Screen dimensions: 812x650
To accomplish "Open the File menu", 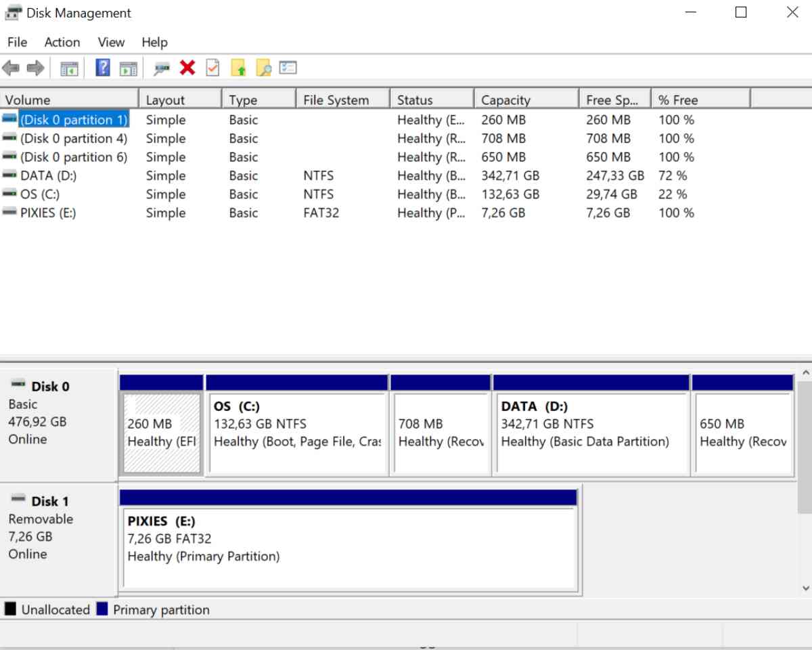I will (17, 42).
